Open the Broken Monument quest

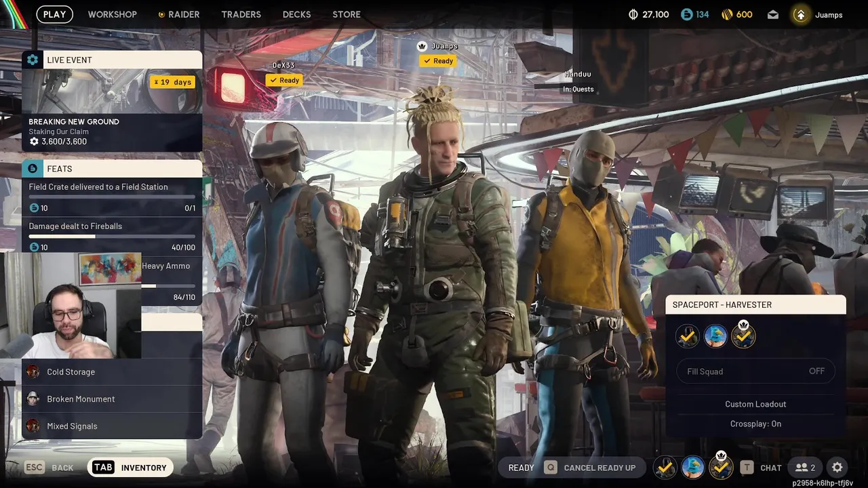point(112,399)
